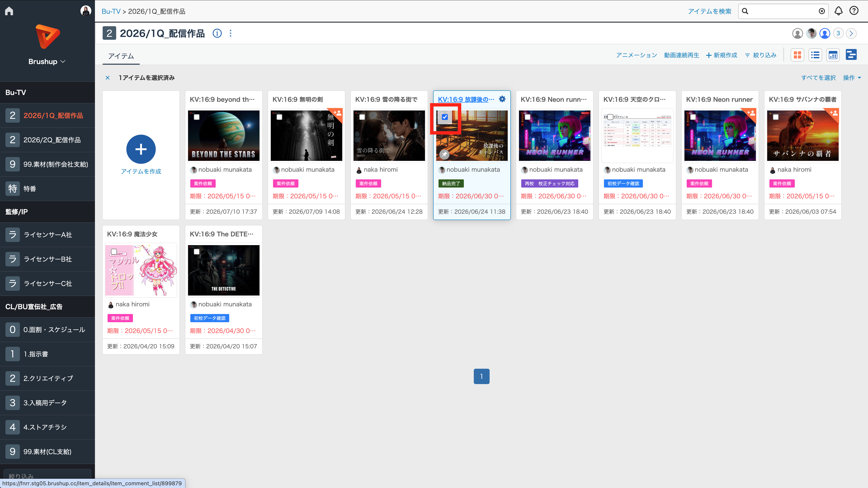
Task: Open 2026/2Q_配信作品 in sidebar
Action: point(47,140)
